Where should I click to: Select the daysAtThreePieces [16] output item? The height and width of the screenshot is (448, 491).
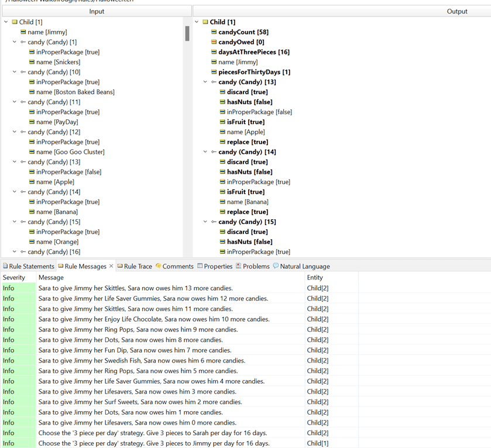click(254, 52)
